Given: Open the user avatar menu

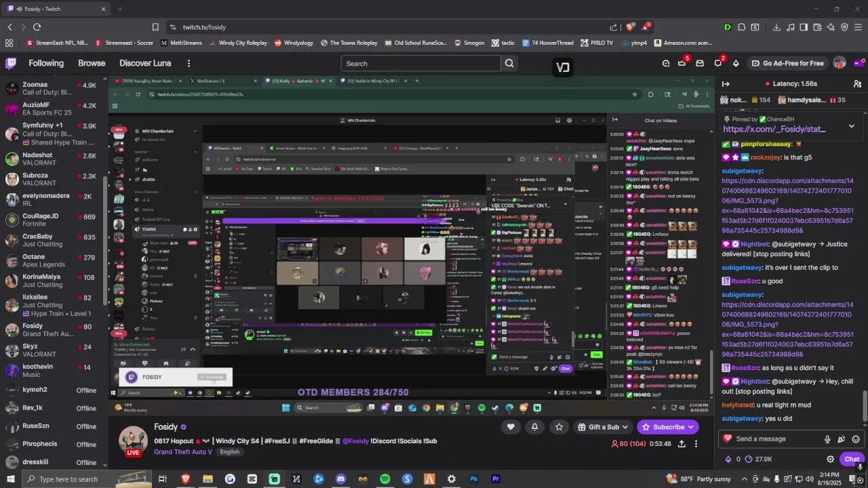Looking at the screenshot, I should pos(840,63).
